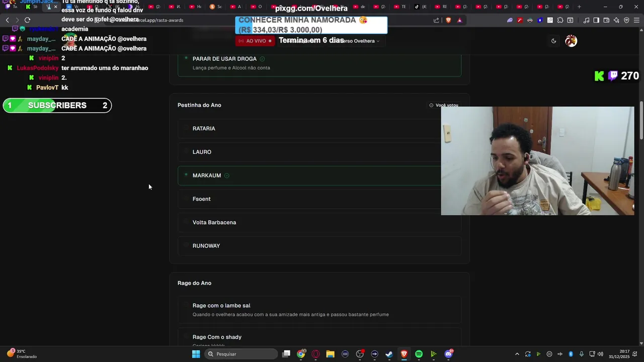Viewport: 644px width, 362px height.
Task: Click the Pesquisar taskbar search box
Action: [242, 354]
